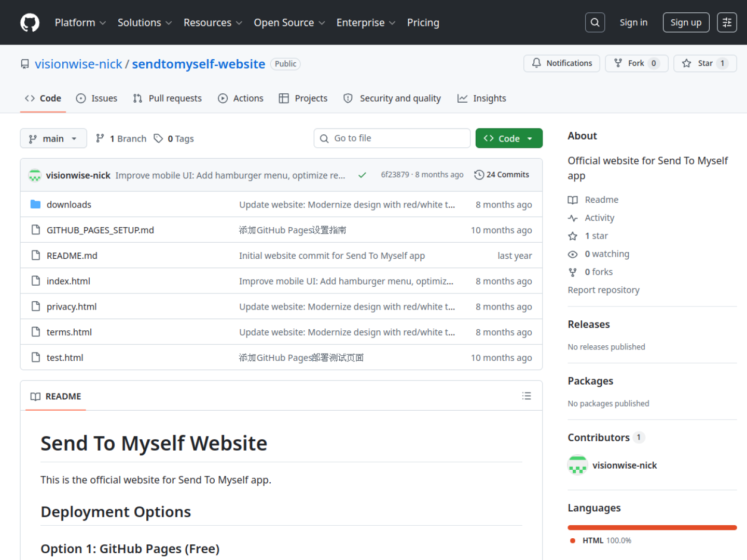Click file icon beside GITHUB_PAGES_SETUP.md
Screen dimensions: 747x560
click(x=35, y=230)
